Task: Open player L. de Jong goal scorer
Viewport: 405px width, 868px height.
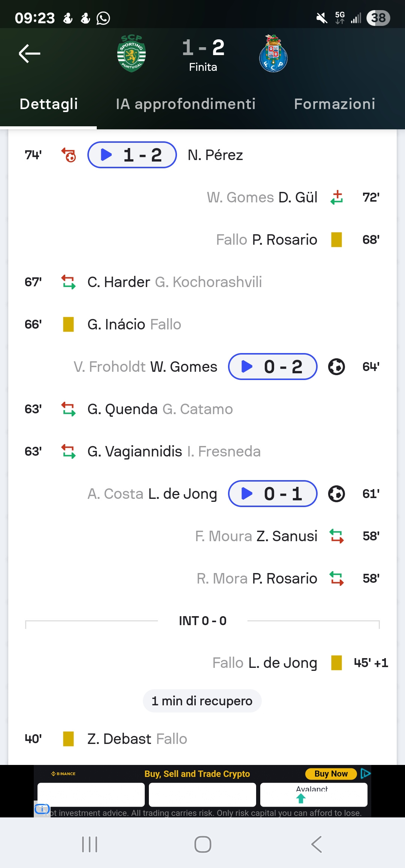Action: coord(183,494)
